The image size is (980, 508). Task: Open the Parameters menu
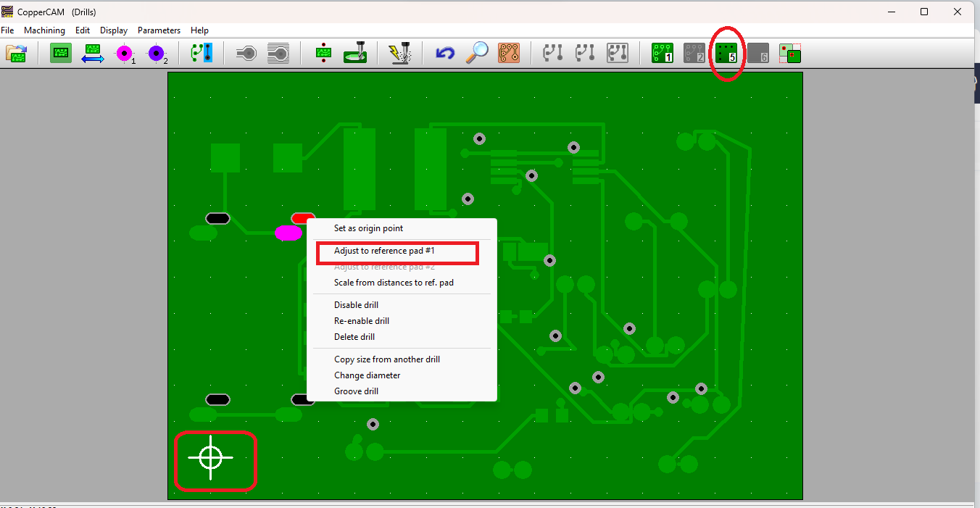(159, 30)
